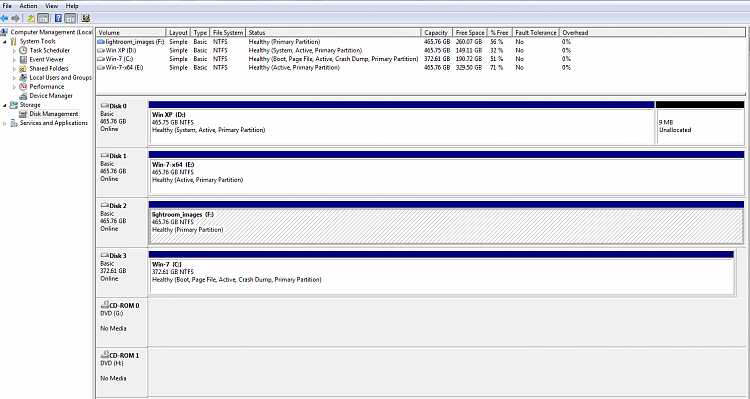Viewport: 750px width, 399px height.
Task: Select the Win XP (D:) partition on Disk 0
Action: pos(401,122)
